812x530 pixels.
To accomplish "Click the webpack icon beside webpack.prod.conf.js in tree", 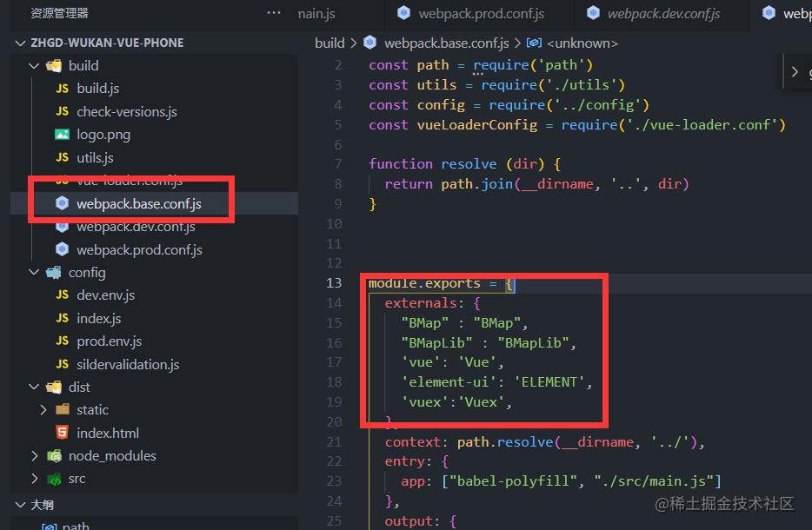I will click(x=62, y=249).
